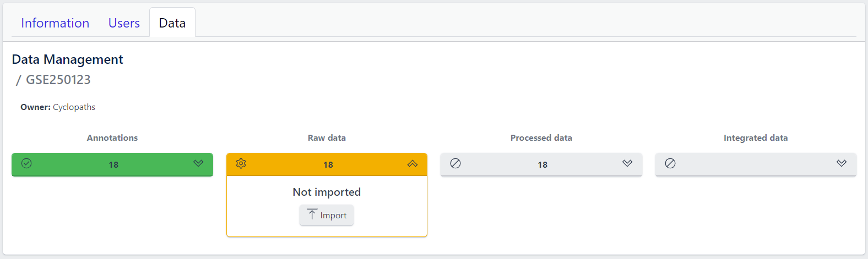
Task: Click the GSE250123 dataset name
Action: click(58, 80)
